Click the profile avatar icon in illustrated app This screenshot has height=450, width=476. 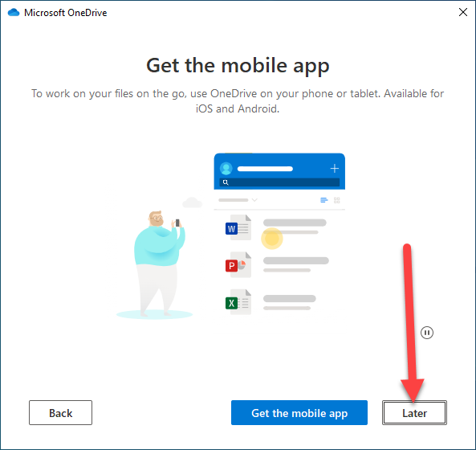click(226, 168)
